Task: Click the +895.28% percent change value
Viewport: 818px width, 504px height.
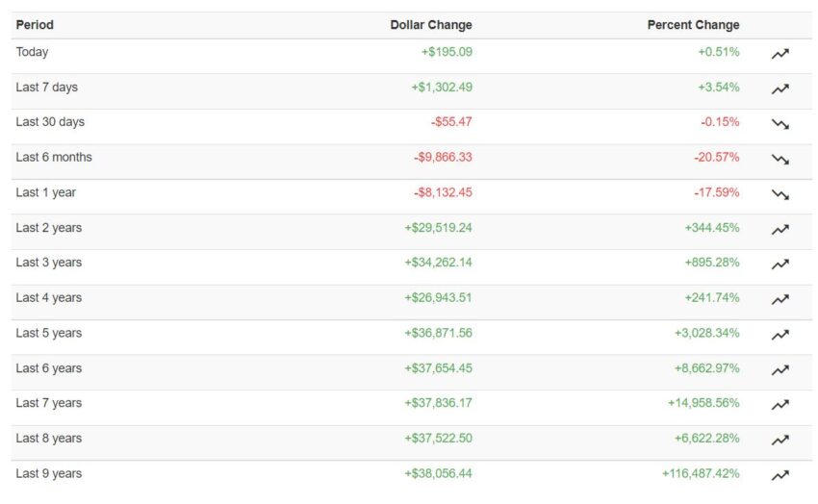Action: 712,263
